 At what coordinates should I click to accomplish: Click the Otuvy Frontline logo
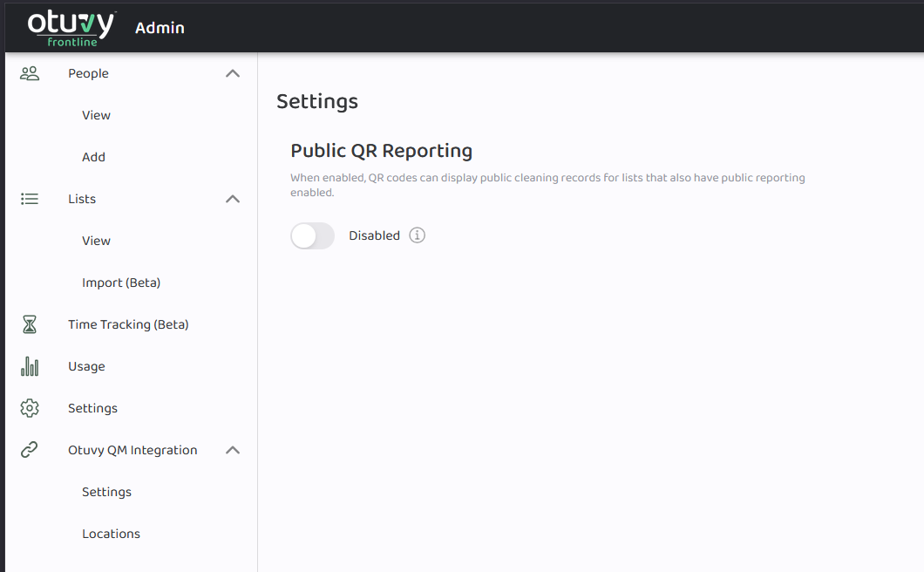(x=71, y=27)
